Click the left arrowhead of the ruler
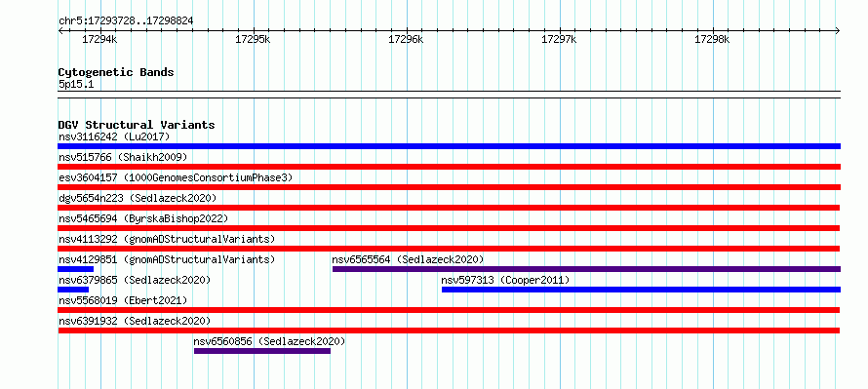Image resolution: width=868 pixels, height=389 pixels. tap(60, 30)
